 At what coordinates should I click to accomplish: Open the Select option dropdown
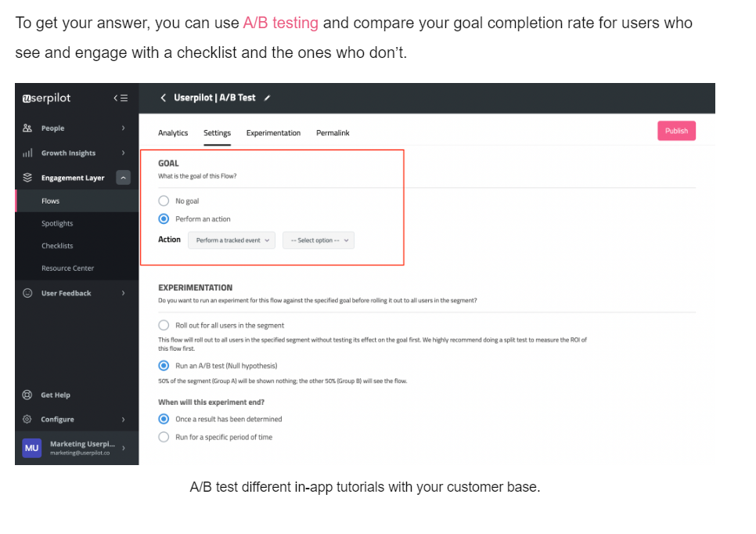tap(319, 240)
